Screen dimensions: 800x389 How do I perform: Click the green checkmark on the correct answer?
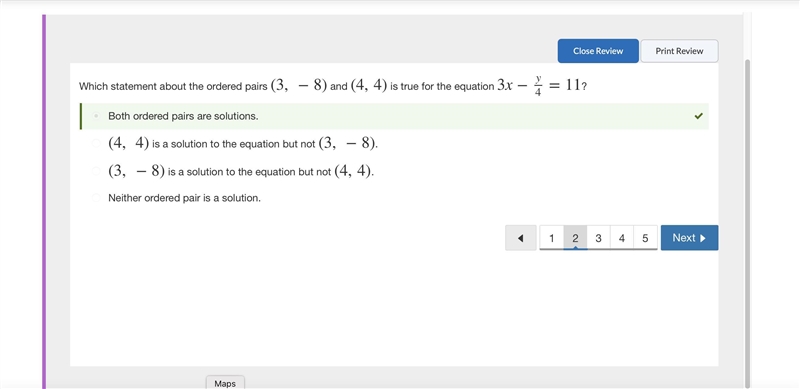click(x=698, y=116)
